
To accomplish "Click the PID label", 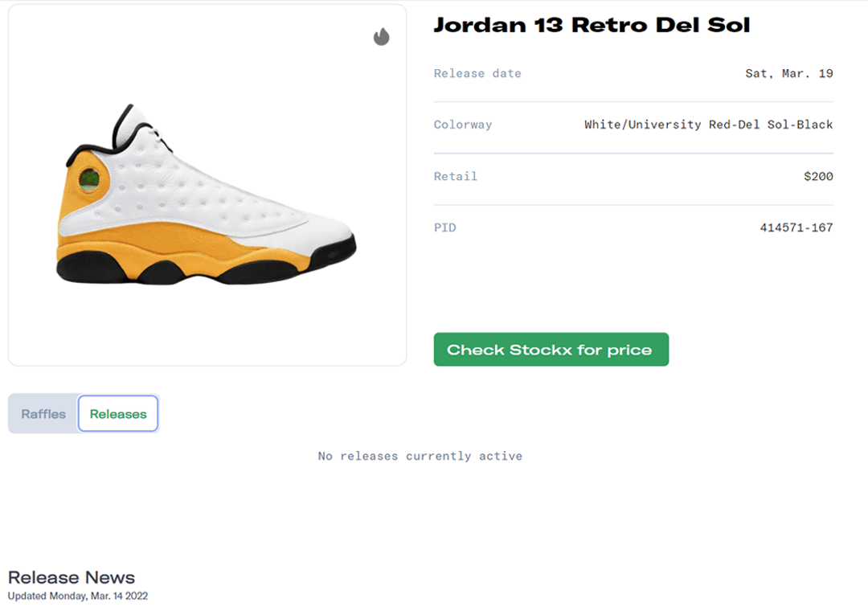I will [x=445, y=228].
